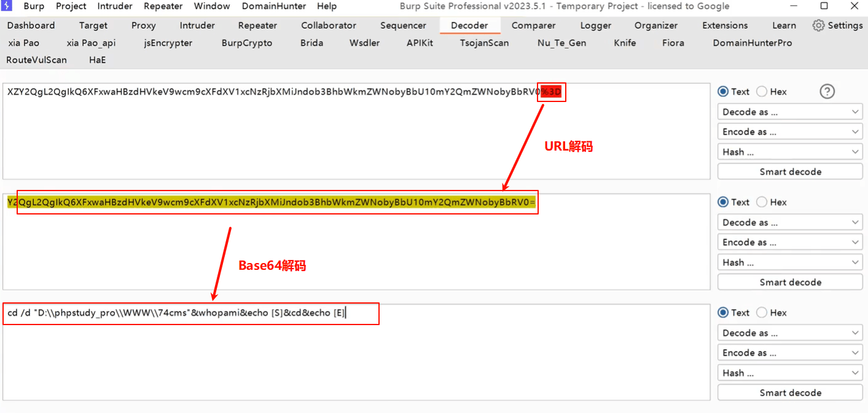Open the Project menu
The height and width of the screenshot is (413, 868).
tap(71, 6)
